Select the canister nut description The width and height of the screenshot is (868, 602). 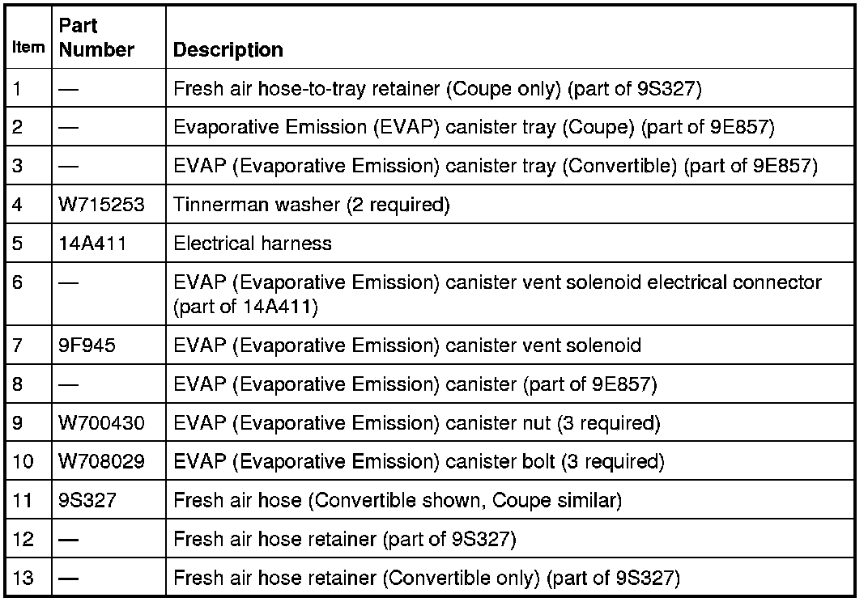(x=417, y=423)
